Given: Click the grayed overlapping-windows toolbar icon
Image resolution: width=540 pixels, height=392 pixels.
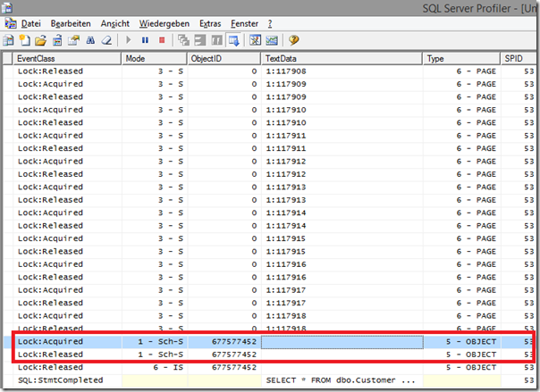Looking at the screenshot, I should pos(183,40).
